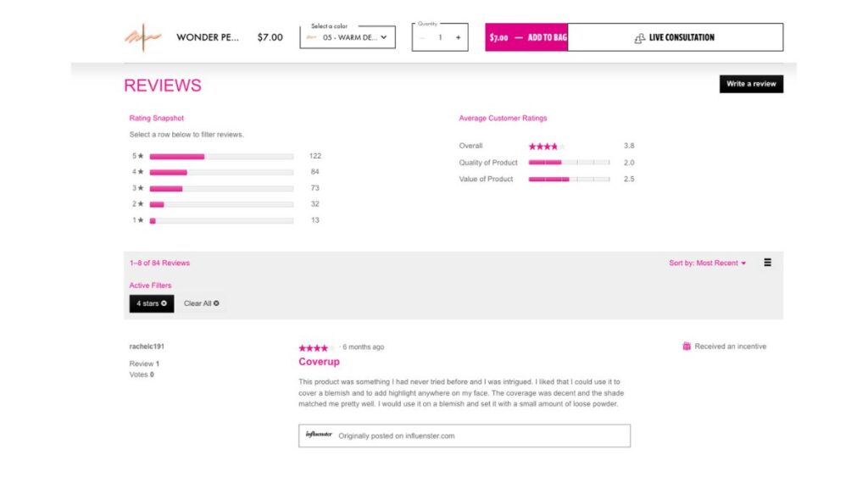Click the gift icon for received incentive
868x488 pixels.
pos(687,347)
